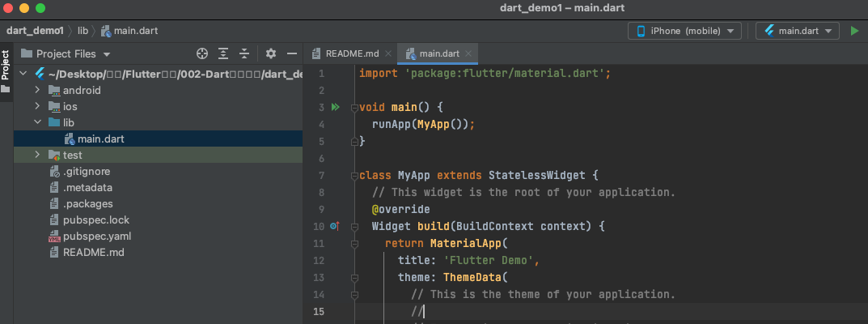Open pubspec.yaml from the project tree
868x324 pixels.
[x=96, y=236]
